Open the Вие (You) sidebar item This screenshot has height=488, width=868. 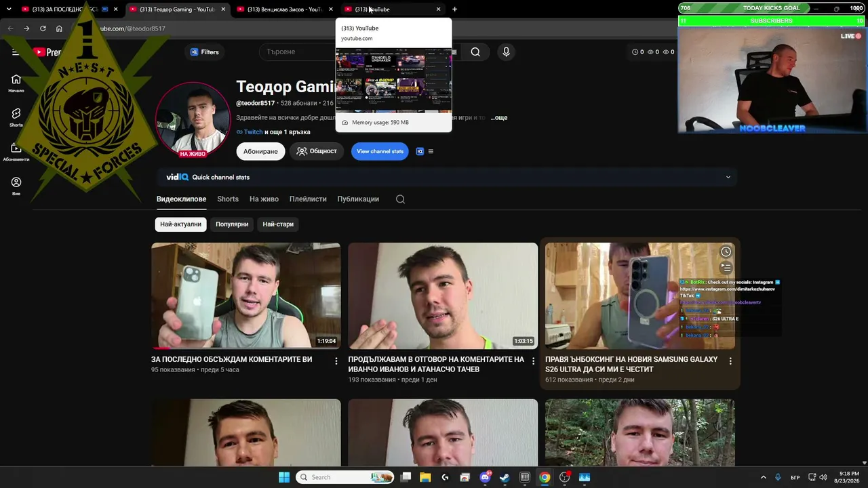[x=16, y=186]
